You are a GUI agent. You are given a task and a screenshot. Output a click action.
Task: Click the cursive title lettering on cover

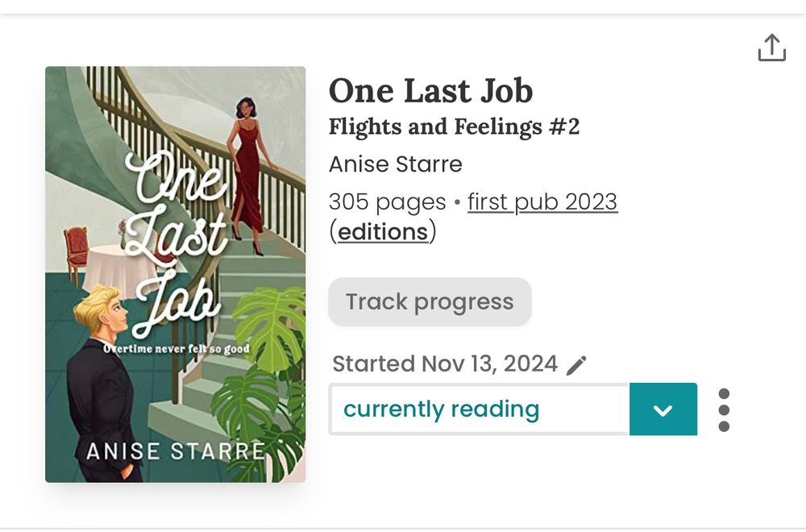tap(173, 242)
